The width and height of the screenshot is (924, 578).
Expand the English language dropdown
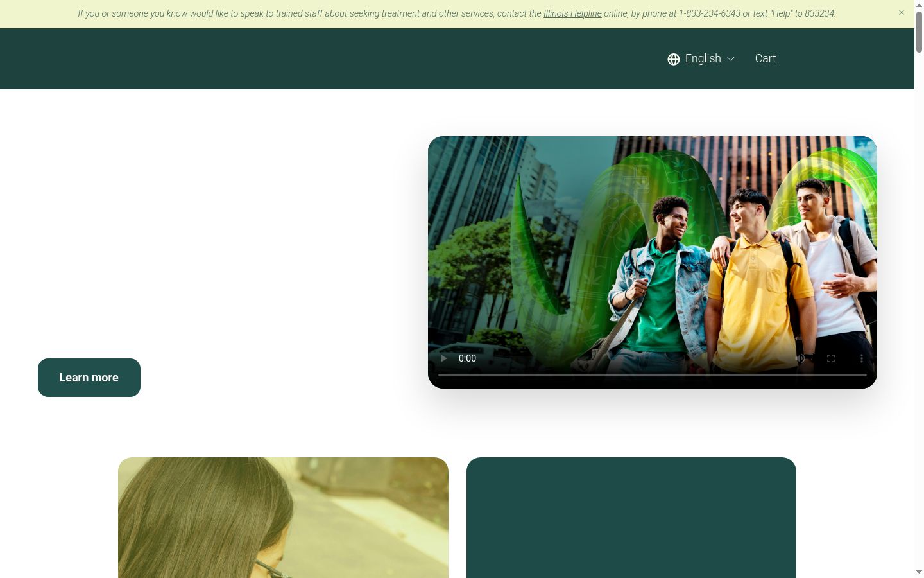coord(701,58)
